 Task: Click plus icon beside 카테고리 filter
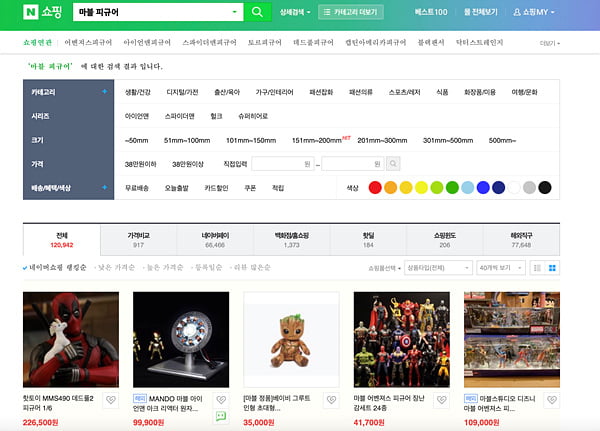tap(104, 91)
